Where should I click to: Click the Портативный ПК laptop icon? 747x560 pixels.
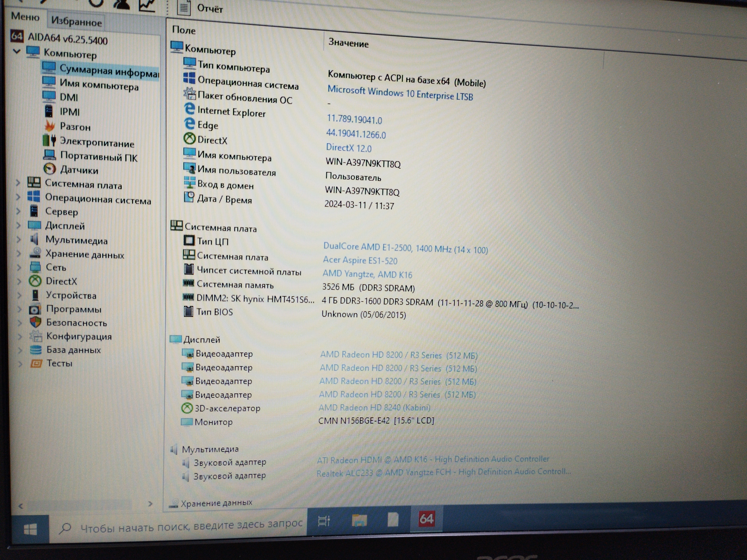[x=49, y=155]
